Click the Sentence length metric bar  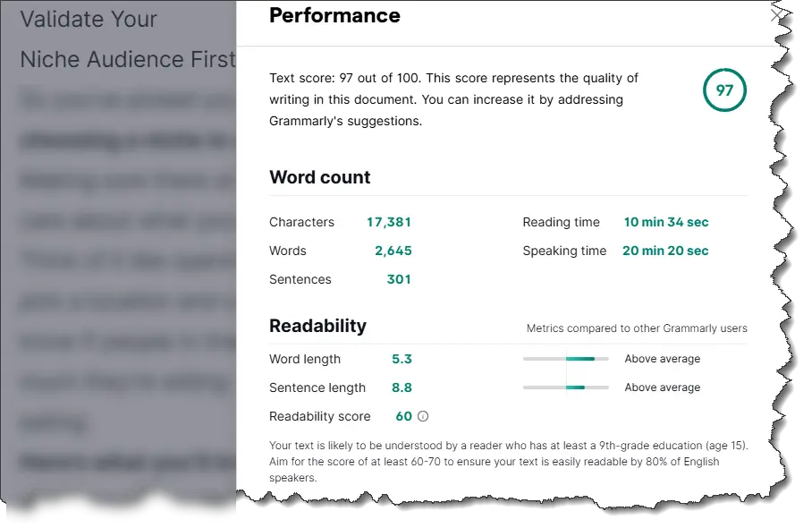566,387
